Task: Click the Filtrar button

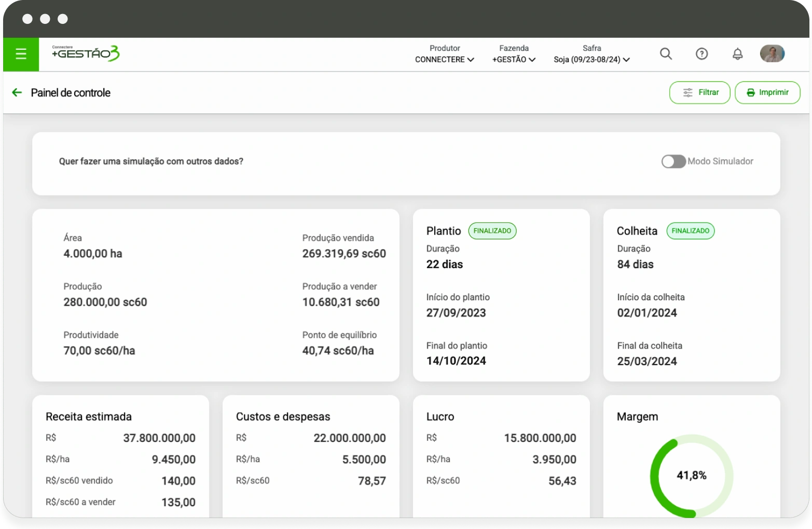Action: coord(699,92)
